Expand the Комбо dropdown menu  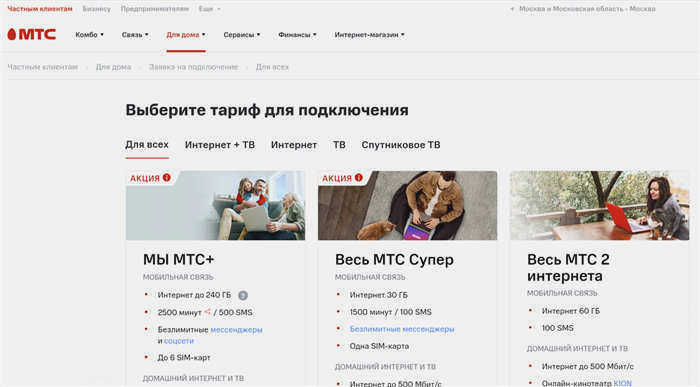point(89,35)
